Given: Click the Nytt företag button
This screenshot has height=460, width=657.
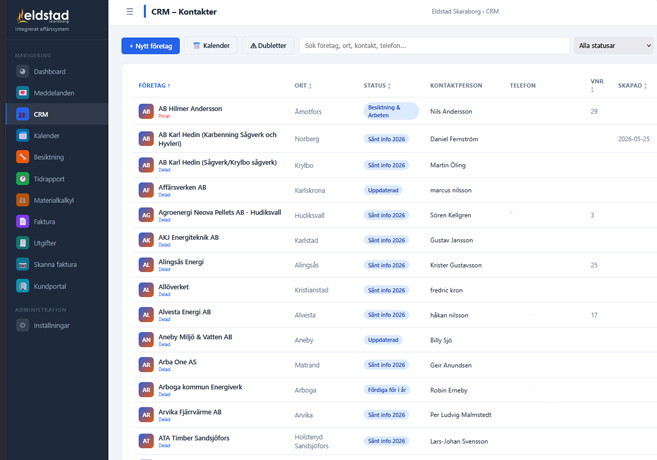Looking at the screenshot, I should tap(151, 46).
